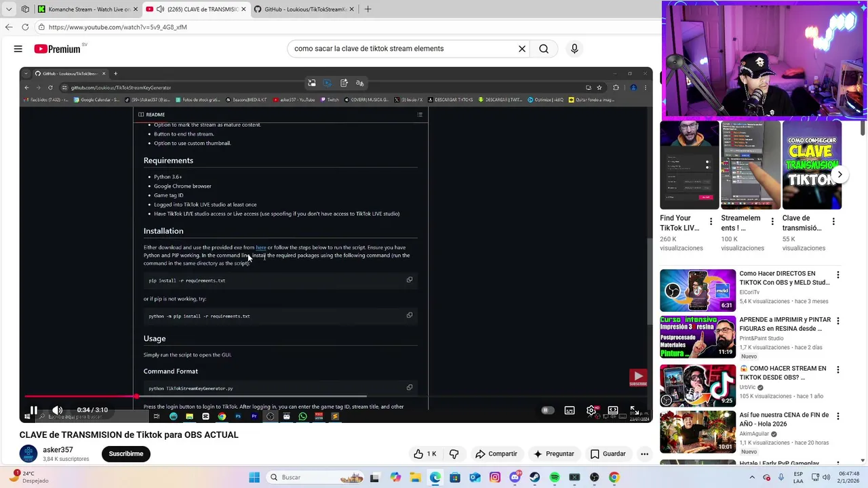This screenshot has height=488, width=868.
Task: Open the 6:31 MELD Studio video thumbnail
Action: (698, 291)
